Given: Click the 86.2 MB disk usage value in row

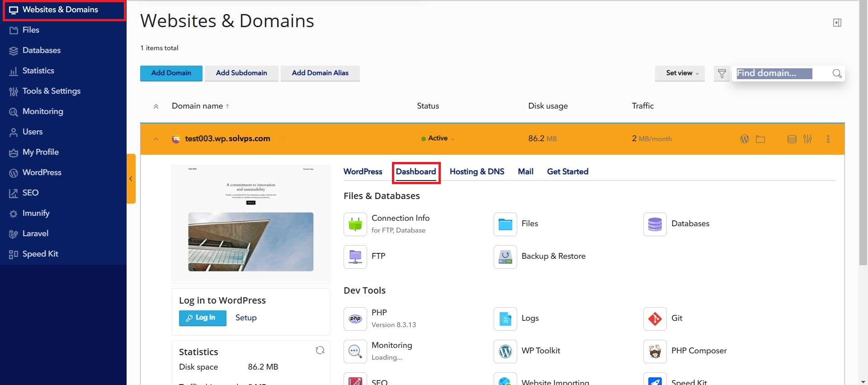Looking at the screenshot, I should (x=542, y=138).
